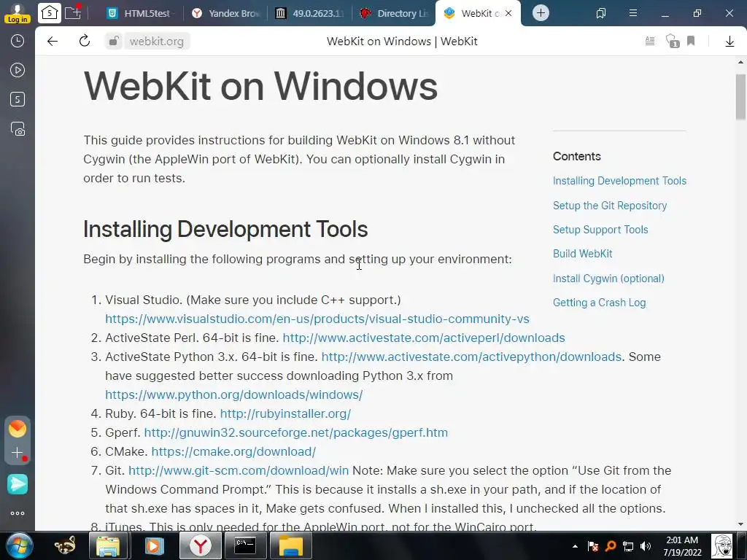Switch to the HTML5test tab

(x=139, y=13)
